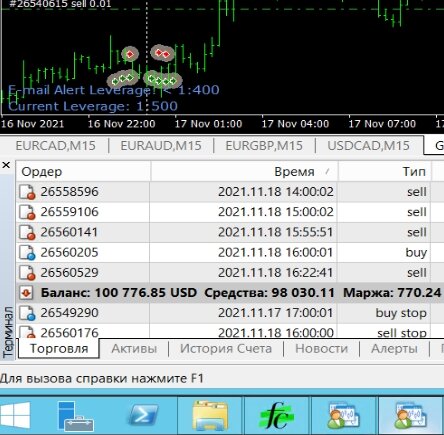
Task: Click order number 26549290
Action: [x=69, y=313]
